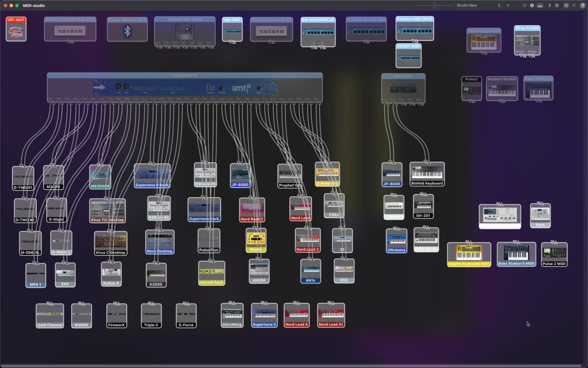This screenshot has height=368, width=588.
Task: Click the Bluetooth icon on Studio MacPro 2013
Action: pos(127,30)
